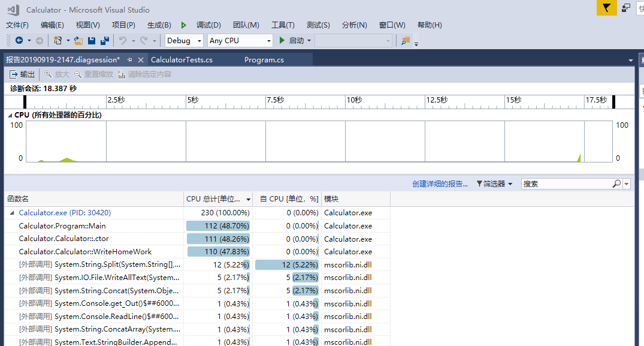Open the 启动 start button dropdown arrow
This screenshot has height=346, width=644.
309,40
